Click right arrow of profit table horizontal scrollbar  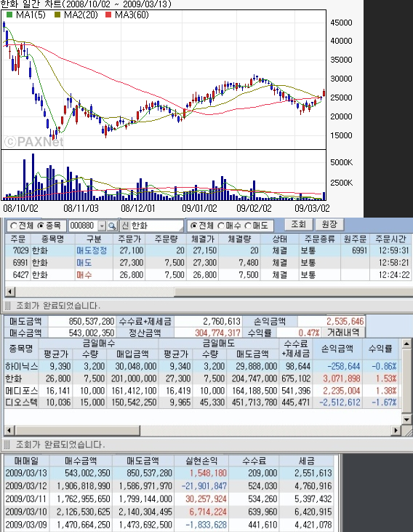pyautogui.click(x=396, y=431)
